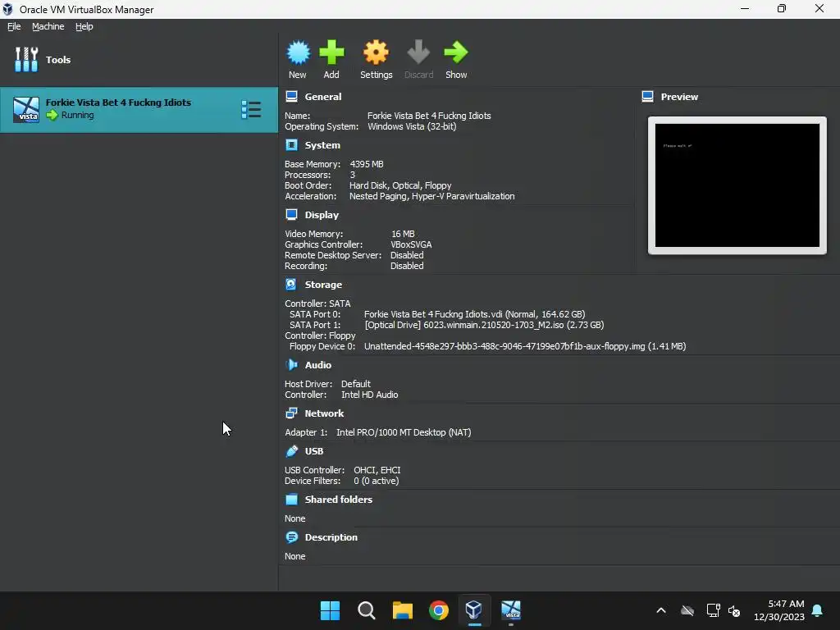This screenshot has width=840, height=630.
Task: Click the Hyper-V Paravirtualization acceleration value
Action: tap(463, 196)
